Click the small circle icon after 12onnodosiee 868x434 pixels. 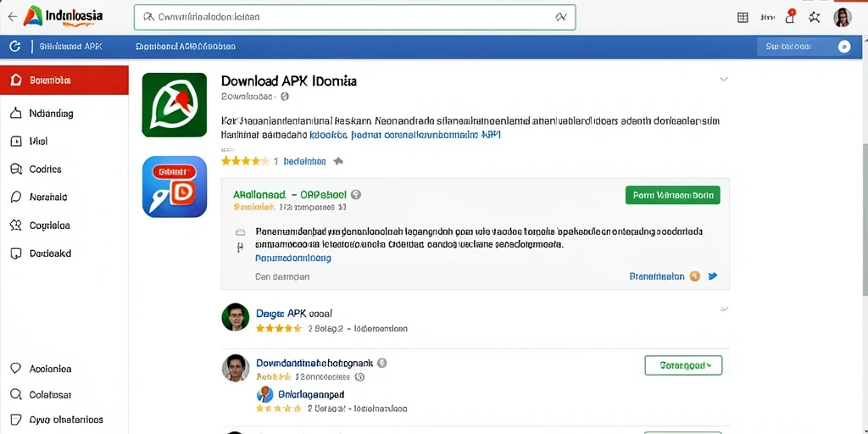point(359,376)
